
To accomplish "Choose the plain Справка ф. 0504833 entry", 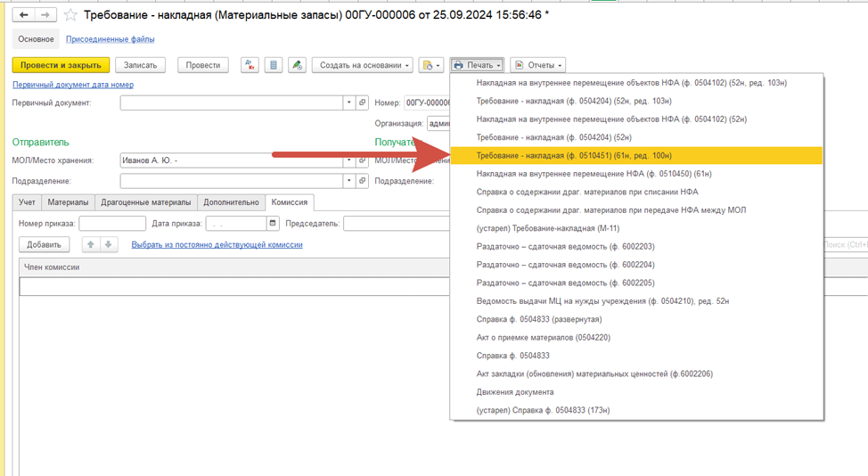I will click(x=636, y=356).
